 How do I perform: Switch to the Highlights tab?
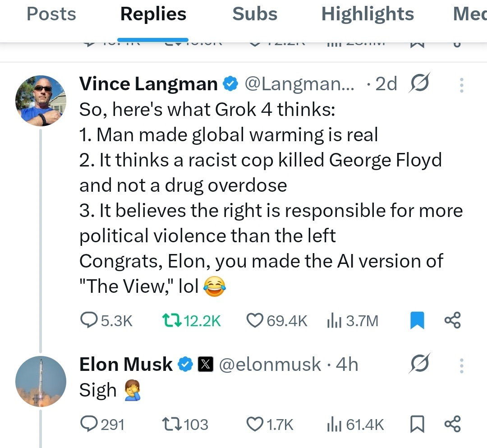(367, 14)
